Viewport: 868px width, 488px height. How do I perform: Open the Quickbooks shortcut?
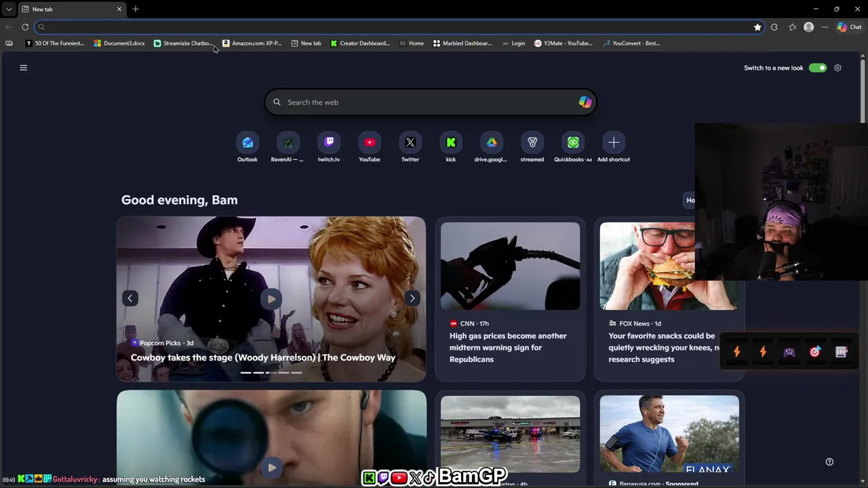point(573,142)
